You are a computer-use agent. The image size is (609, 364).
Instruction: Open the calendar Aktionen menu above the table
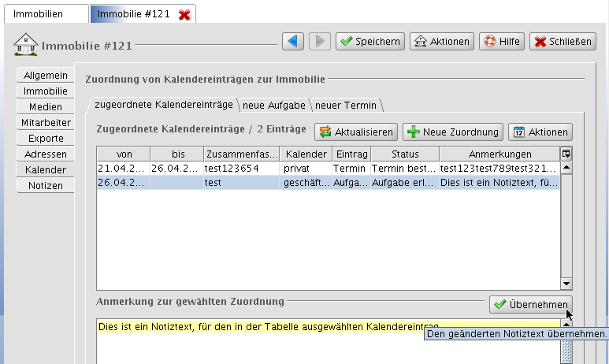tap(540, 132)
